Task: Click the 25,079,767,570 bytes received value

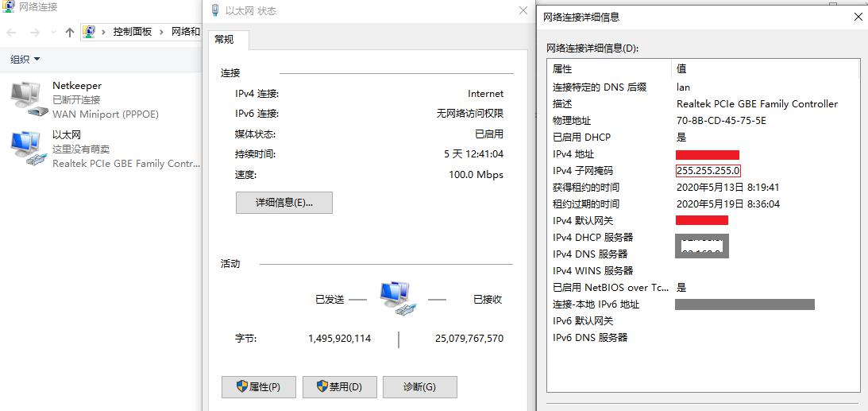Action: [469, 338]
